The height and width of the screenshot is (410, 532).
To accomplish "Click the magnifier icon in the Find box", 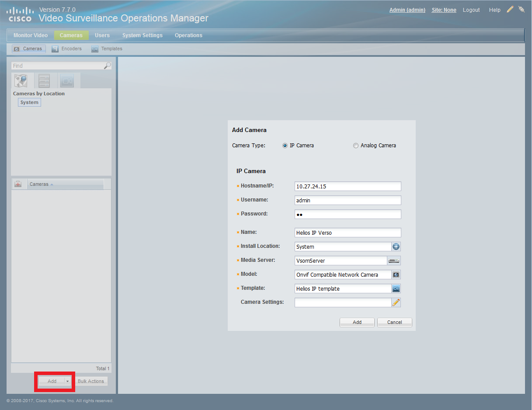I will point(107,66).
